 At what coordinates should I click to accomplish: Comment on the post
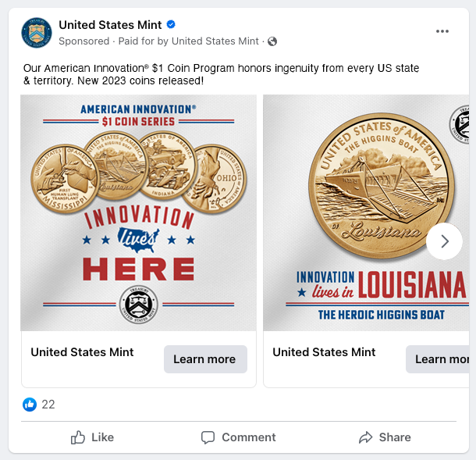point(238,437)
